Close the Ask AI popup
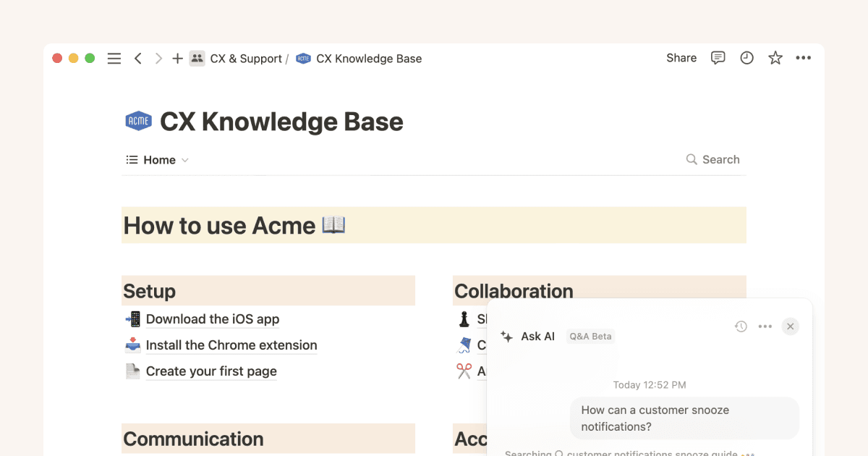Viewport: 868px width, 456px height. (x=790, y=326)
